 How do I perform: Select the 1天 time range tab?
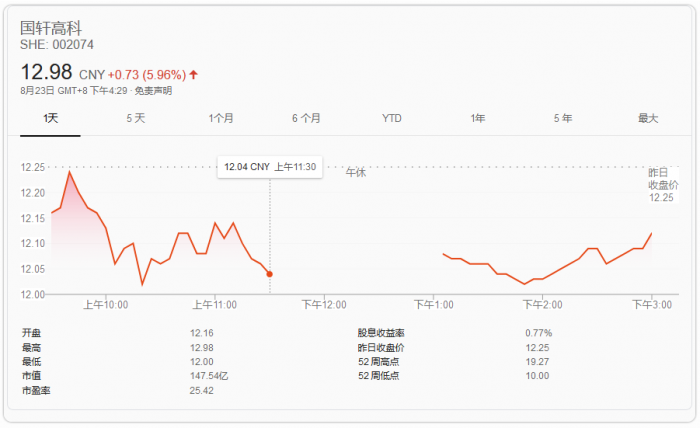coord(52,118)
